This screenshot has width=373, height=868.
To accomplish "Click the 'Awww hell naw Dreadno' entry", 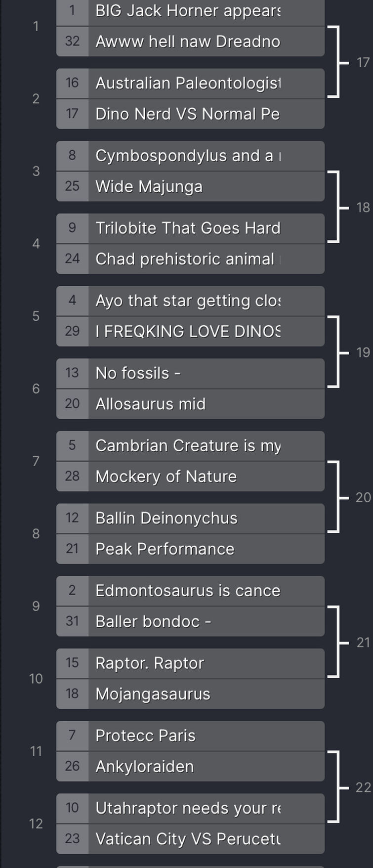I will 190,42.
